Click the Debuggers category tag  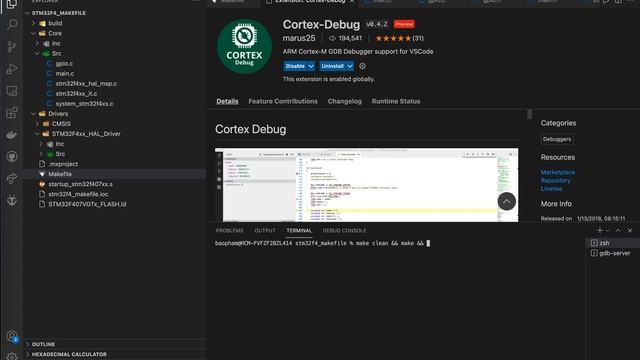point(557,139)
